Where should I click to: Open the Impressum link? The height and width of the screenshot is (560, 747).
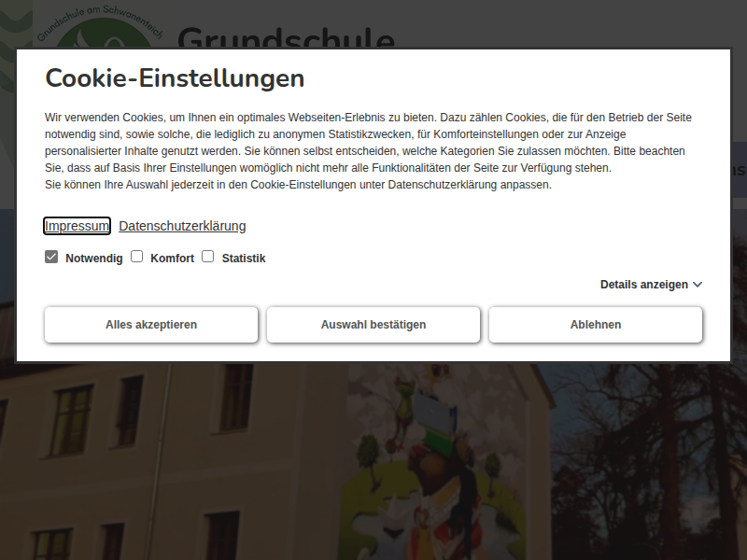(78, 226)
